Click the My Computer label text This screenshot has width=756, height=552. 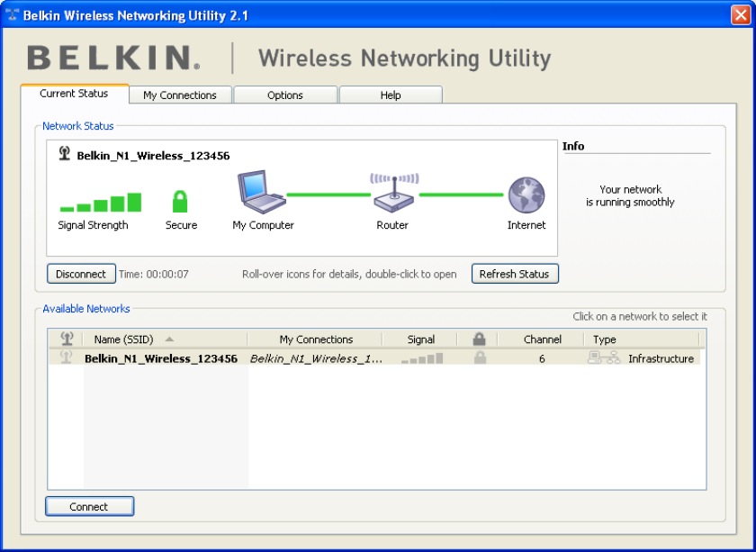tap(263, 225)
